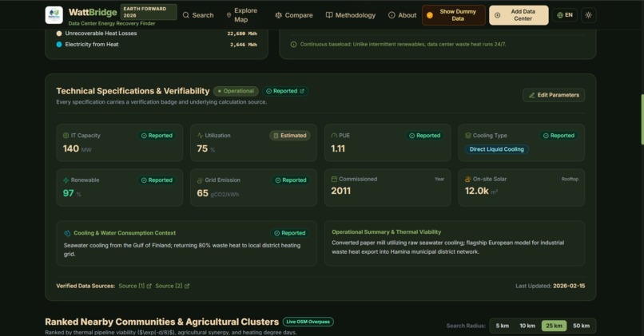The image size is (644, 336).
Task: Click the Edit Parameters button
Action: click(554, 95)
